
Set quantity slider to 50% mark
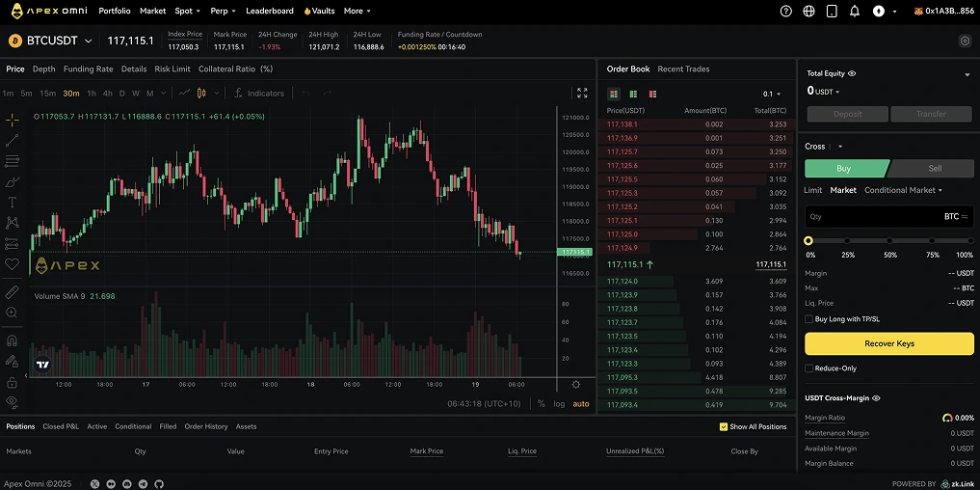889,241
